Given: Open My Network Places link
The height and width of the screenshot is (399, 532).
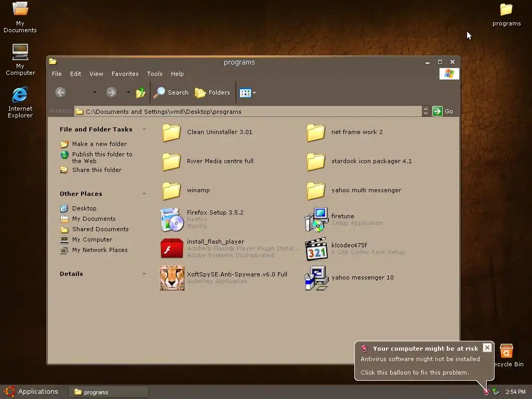Looking at the screenshot, I should pos(94,250).
